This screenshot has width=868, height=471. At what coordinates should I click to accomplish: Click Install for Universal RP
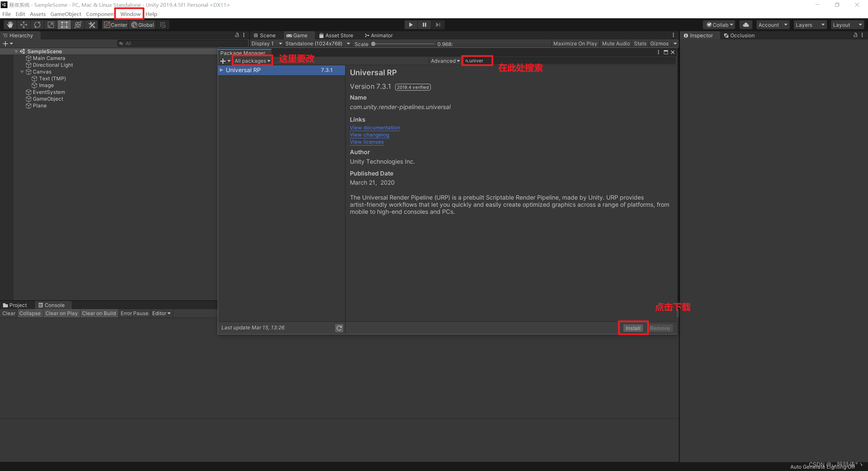[633, 328]
